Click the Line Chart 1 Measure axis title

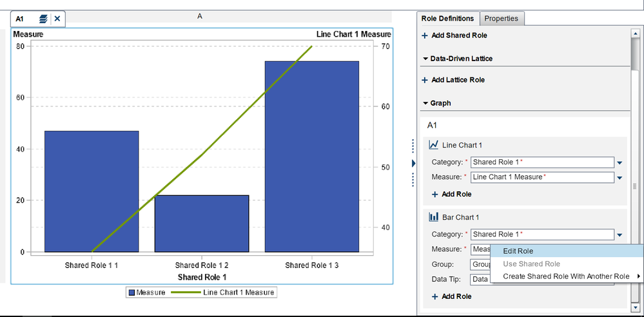[354, 35]
